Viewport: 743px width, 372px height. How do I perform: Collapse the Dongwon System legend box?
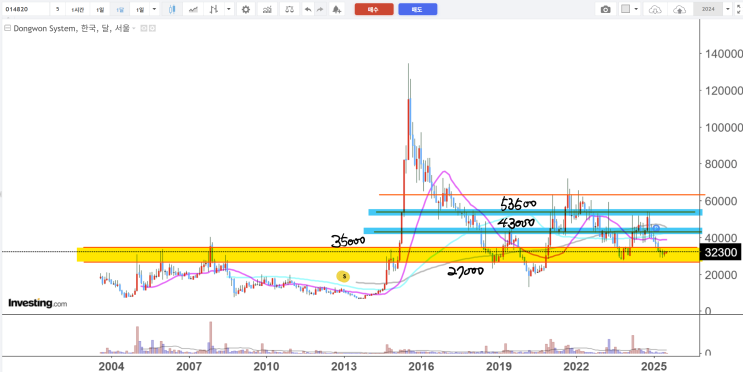pyautogui.click(x=7, y=28)
